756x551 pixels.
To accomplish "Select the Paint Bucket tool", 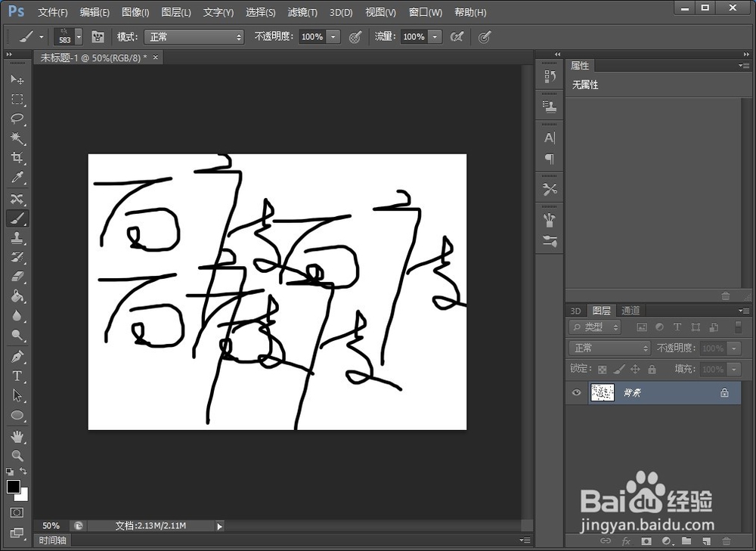I will (x=17, y=296).
